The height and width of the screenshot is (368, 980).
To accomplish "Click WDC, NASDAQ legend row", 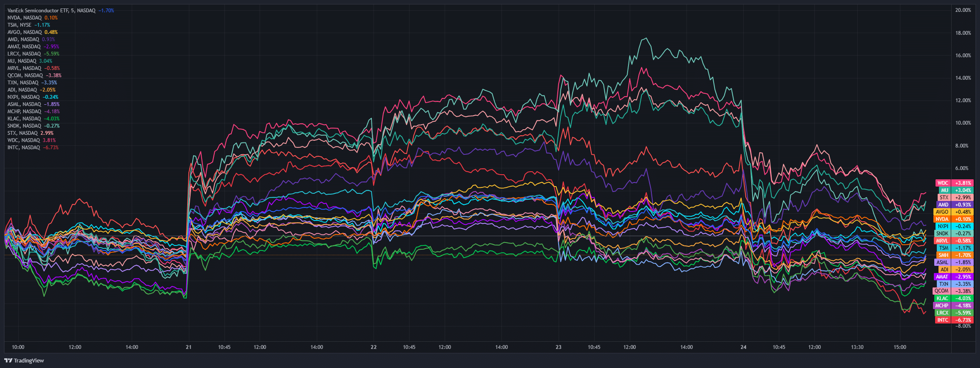I will click(x=32, y=140).
